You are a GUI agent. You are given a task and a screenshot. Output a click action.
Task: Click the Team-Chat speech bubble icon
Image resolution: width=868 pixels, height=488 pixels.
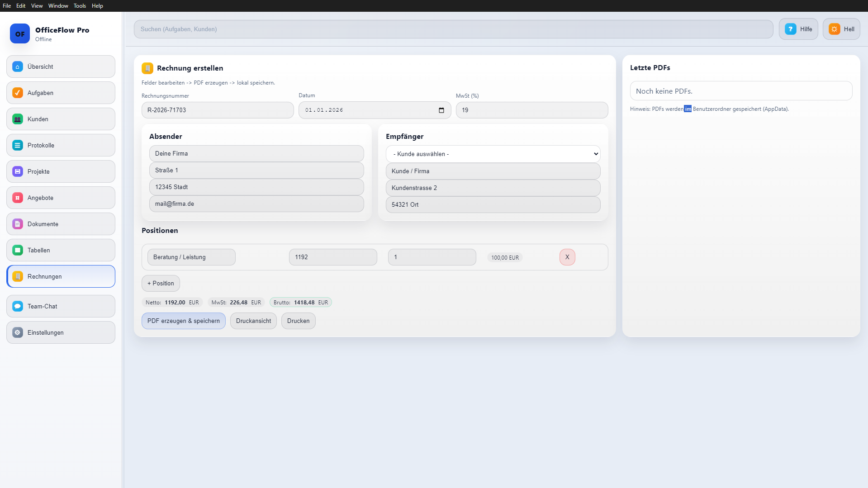point(18,306)
